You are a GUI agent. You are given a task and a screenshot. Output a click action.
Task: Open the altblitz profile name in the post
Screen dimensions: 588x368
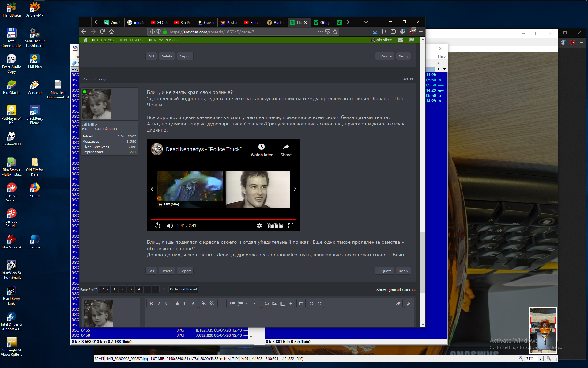(90, 125)
